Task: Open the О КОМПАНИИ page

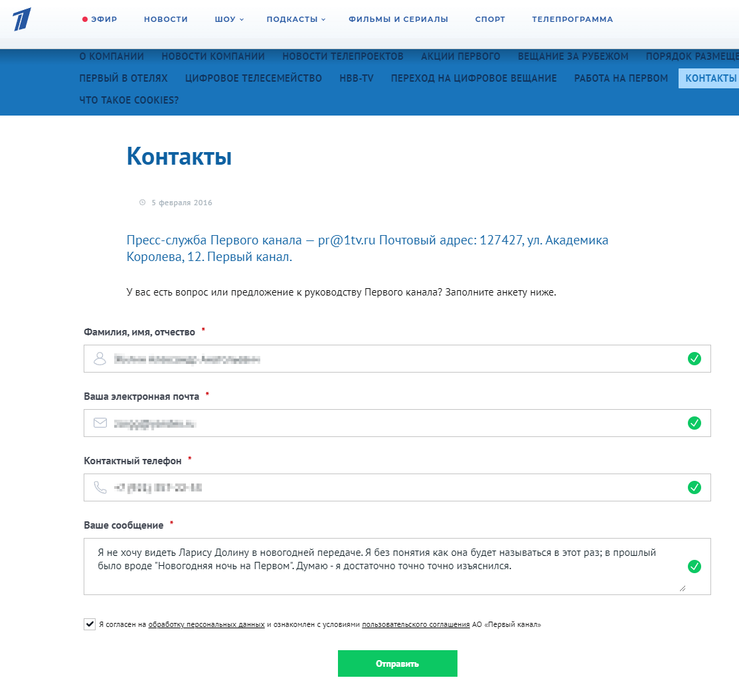Action: [112, 56]
